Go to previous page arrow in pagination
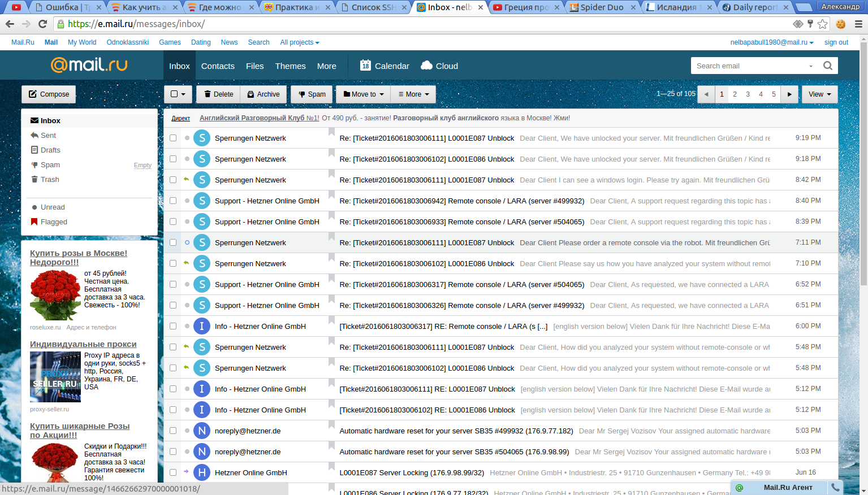 point(706,94)
